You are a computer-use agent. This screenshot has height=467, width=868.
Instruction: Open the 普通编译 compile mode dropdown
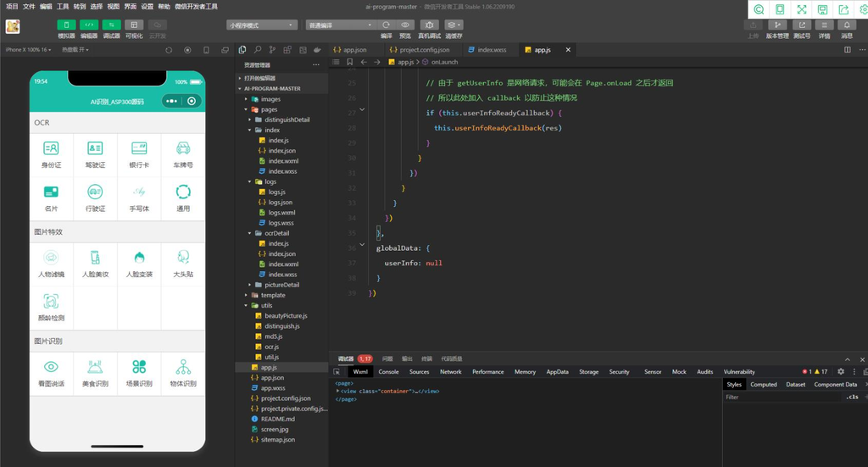click(x=341, y=25)
